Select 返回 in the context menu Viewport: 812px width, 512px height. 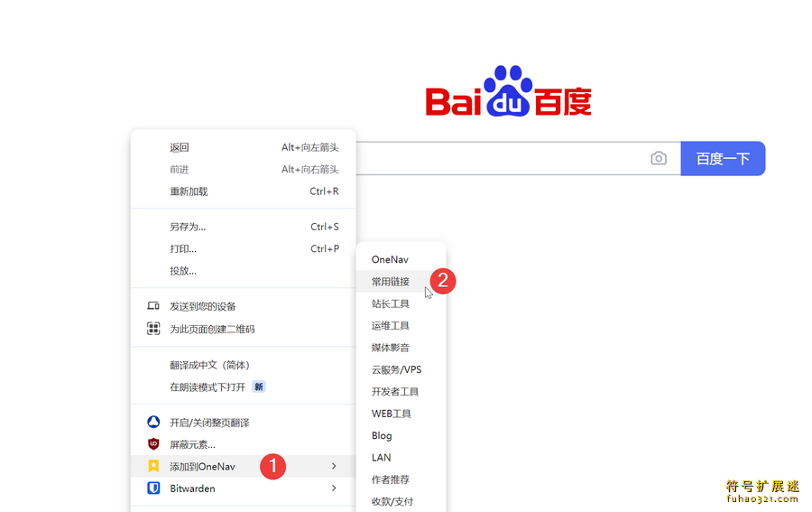pos(244,147)
